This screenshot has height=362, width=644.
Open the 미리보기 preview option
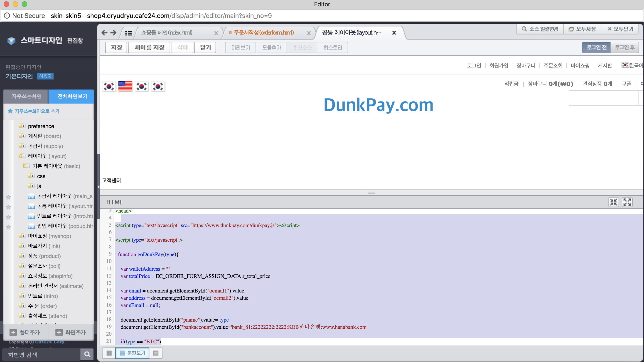point(241,47)
